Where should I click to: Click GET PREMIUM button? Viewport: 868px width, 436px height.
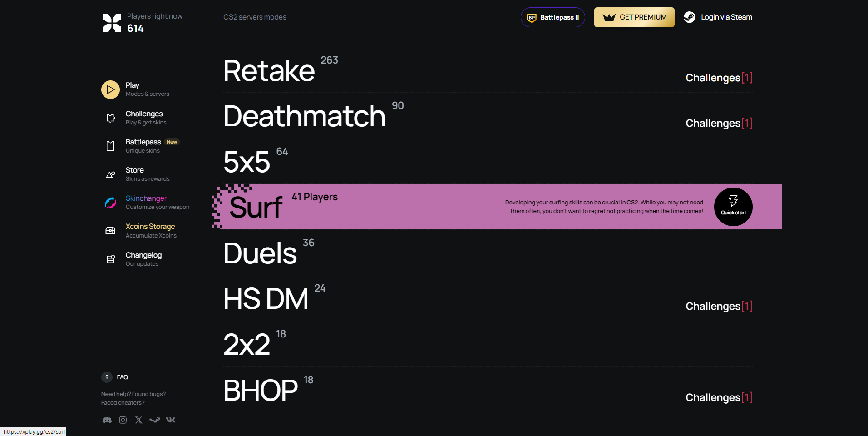pyautogui.click(x=634, y=17)
